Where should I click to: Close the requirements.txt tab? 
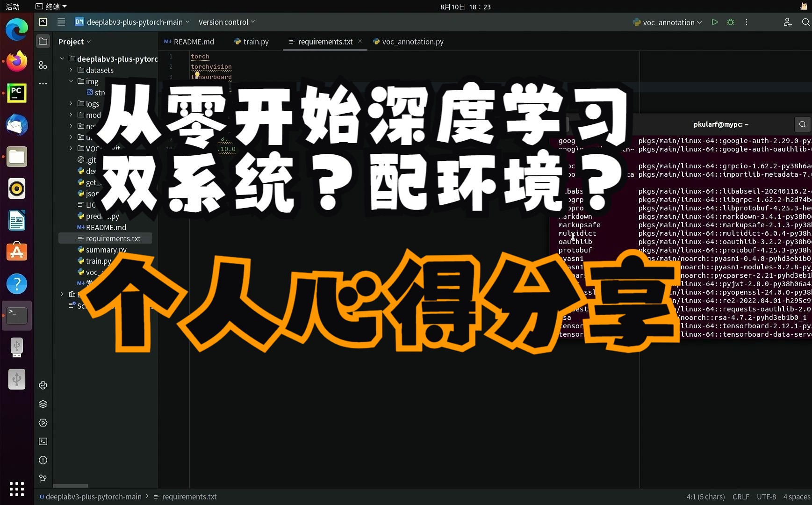coord(360,42)
